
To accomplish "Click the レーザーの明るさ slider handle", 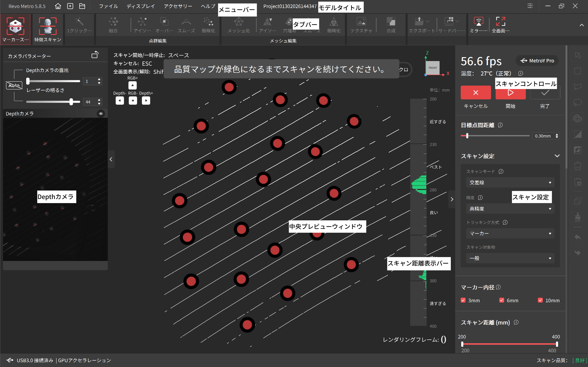I will pos(71,102).
